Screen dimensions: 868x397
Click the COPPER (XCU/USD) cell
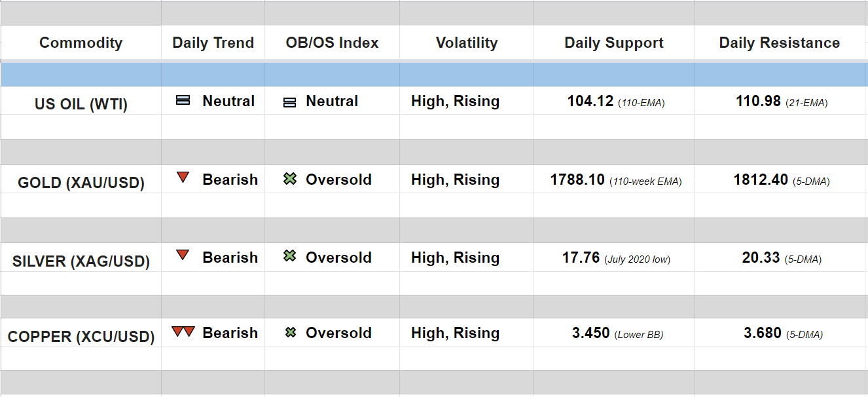point(81,337)
